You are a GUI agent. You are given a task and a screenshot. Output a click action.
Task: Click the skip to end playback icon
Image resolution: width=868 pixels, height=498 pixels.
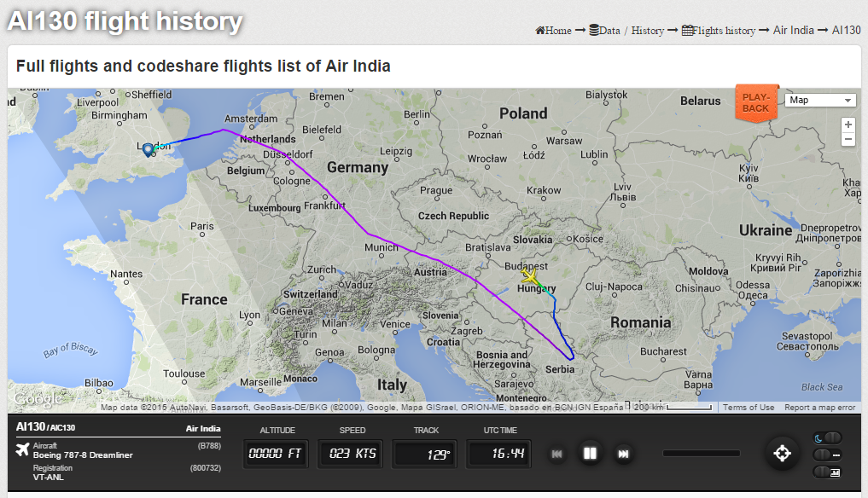623,453
